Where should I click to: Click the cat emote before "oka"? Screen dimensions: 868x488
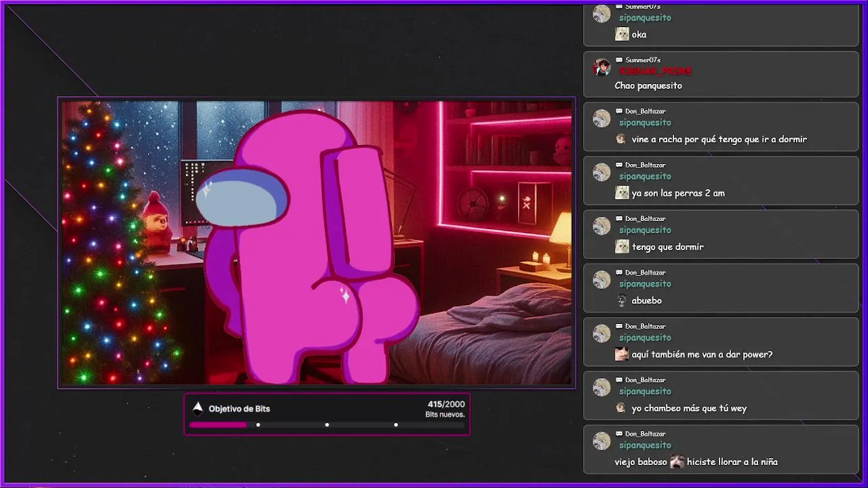tap(622, 35)
